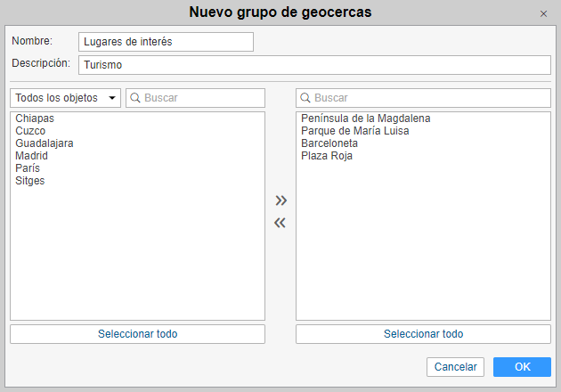Click the Descripción text field

pyautogui.click(x=314, y=65)
